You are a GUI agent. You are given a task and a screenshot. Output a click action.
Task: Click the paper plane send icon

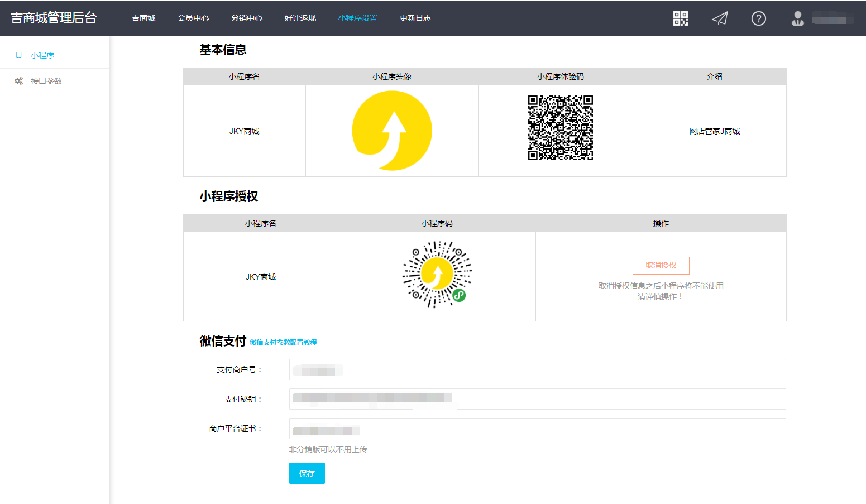(x=720, y=18)
